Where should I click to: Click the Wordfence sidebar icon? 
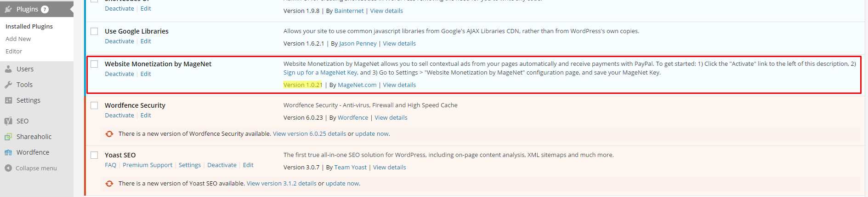pos(8,152)
